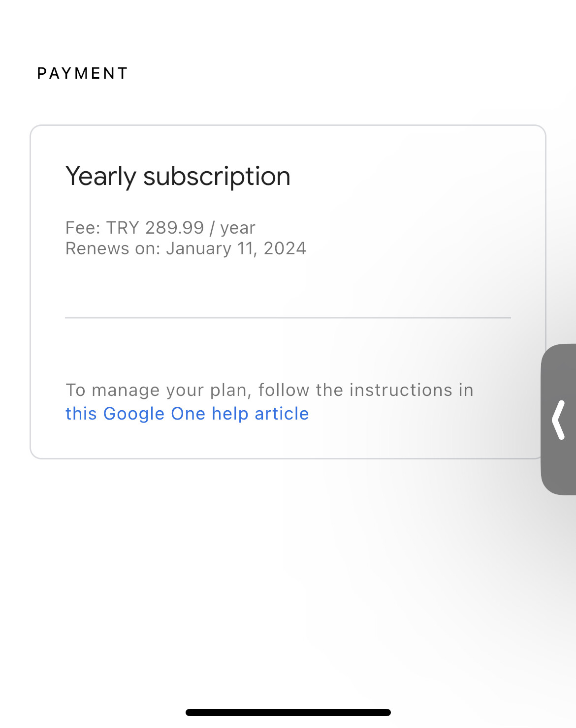Select the January 11, 2024 renewal date
This screenshot has height=728, width=576.
tap(236, 248)
